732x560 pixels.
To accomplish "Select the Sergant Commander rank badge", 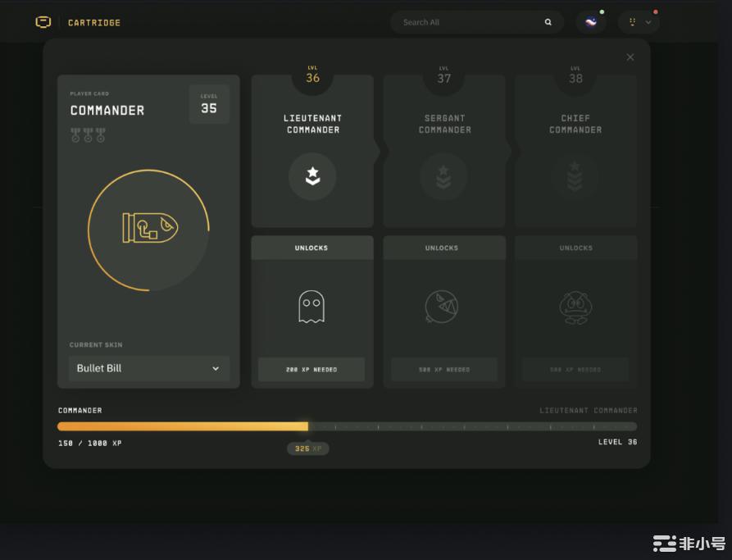I will pyautogui.click(x=443, y=176).
